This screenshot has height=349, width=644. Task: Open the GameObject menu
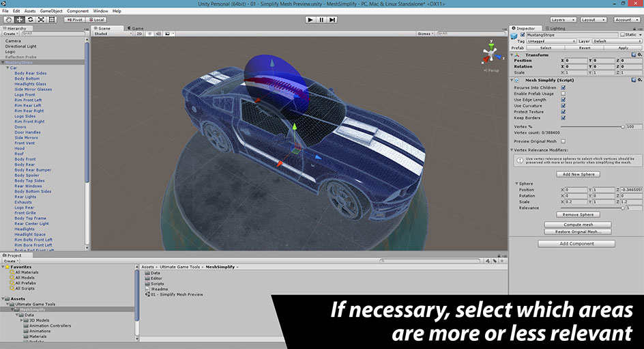click(x=51, y=11)
